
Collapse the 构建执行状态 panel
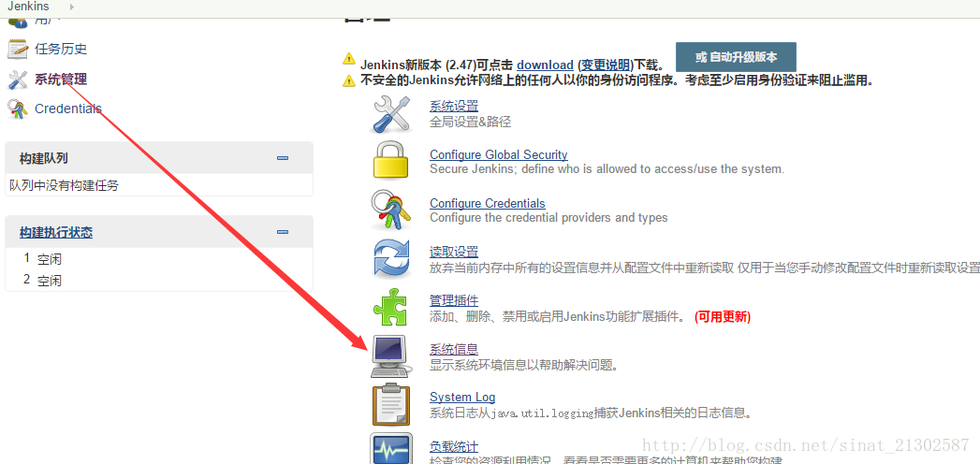tap(283, 232)
